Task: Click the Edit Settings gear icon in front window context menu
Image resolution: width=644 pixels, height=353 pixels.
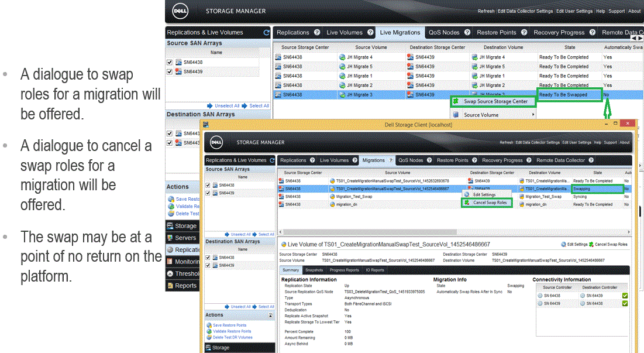Action: click(467, 194)
